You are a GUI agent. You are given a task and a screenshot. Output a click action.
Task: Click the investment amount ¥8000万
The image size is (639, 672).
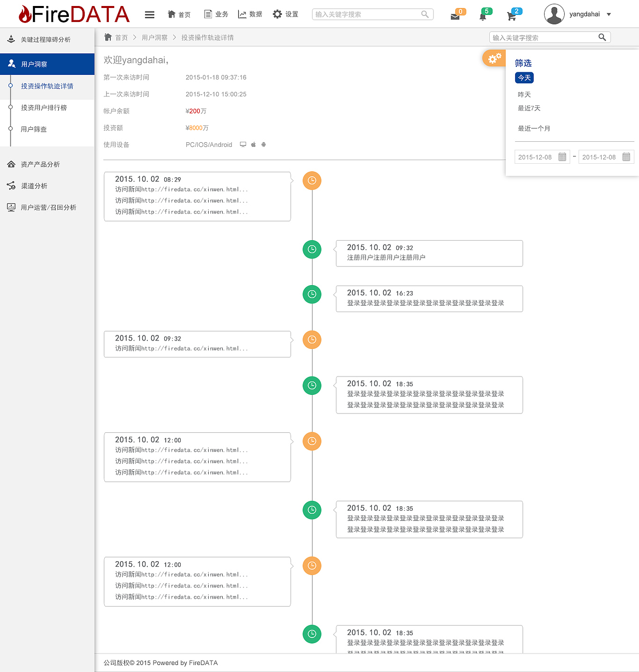click(197, 128)
